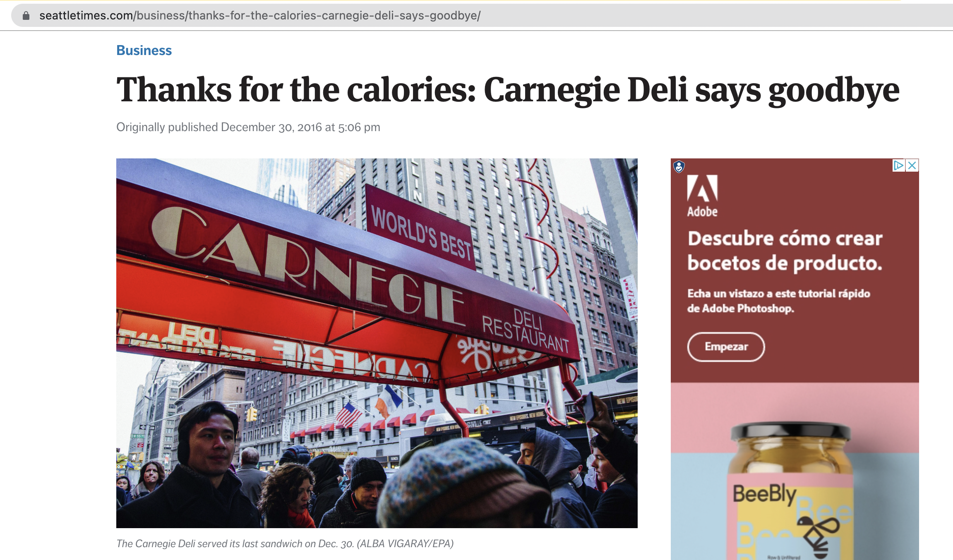
Task: Open the Carnegie Deli article photo
Action: 377,343
